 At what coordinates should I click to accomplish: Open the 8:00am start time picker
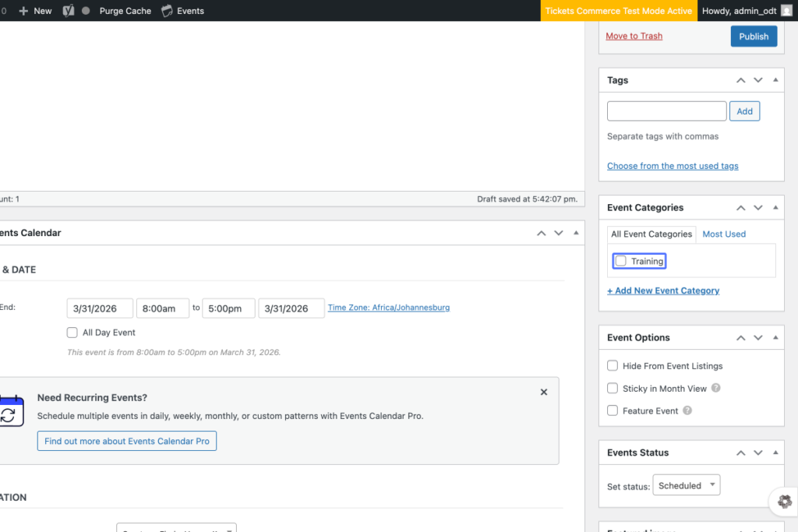(163, 308)
